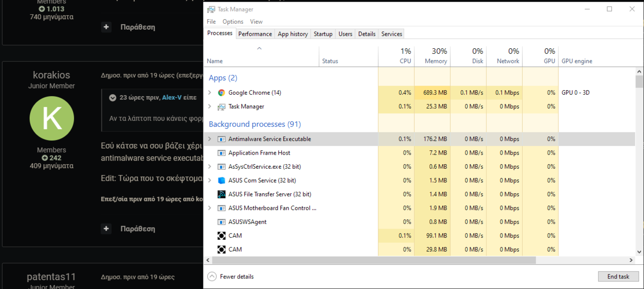The height and width of the screenshot is (289, 644).
Task: Sort processes by Disk column
Action: click(x=468, y=56)
